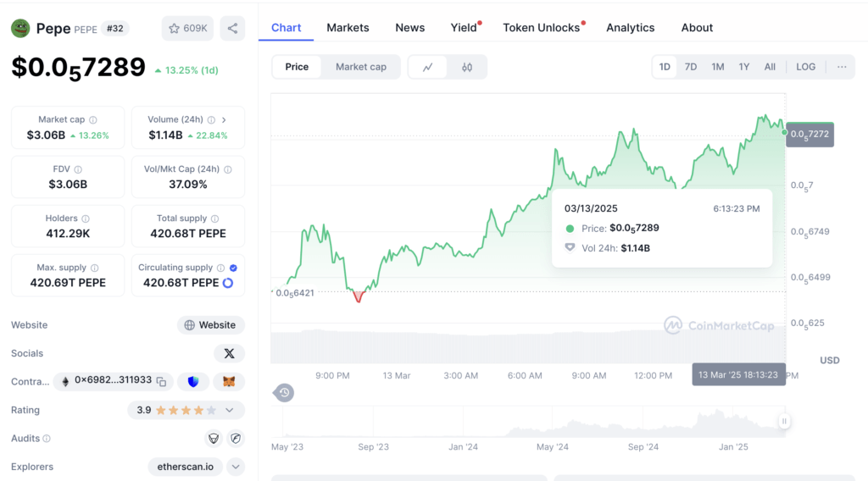
Task: Open the News tab
Action: tap(410, 28)
